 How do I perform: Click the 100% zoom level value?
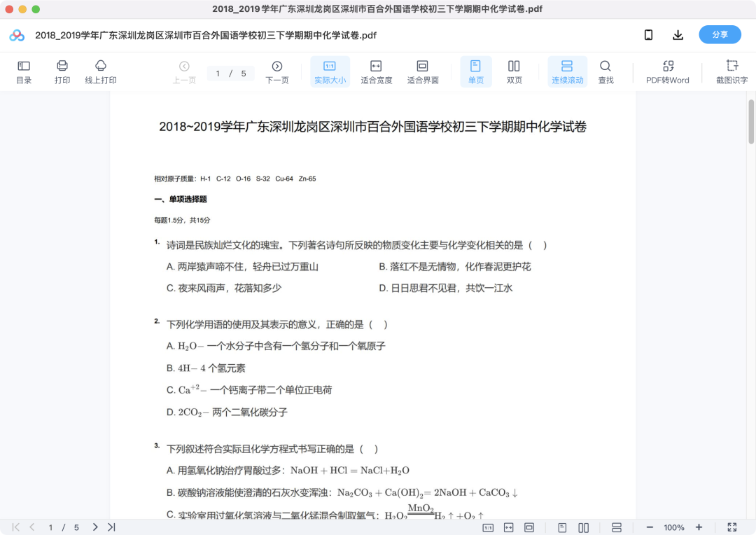[x=673, y=528]
